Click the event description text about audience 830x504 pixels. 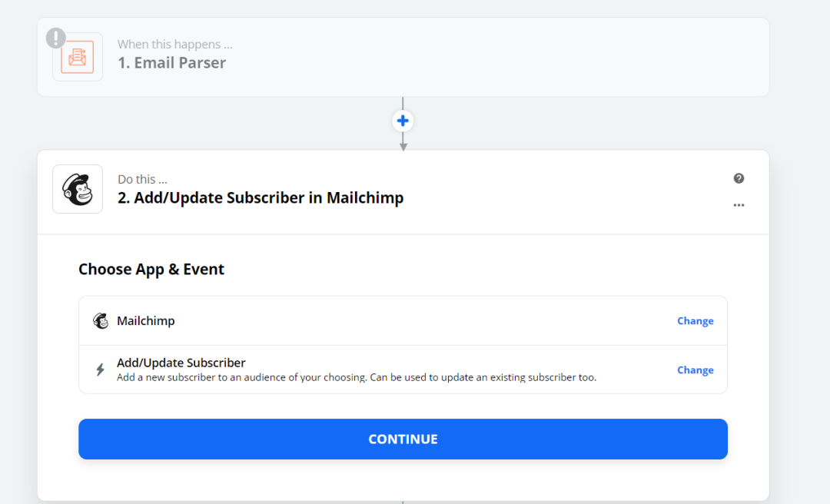pyautogui.click(x=357, y=377)
